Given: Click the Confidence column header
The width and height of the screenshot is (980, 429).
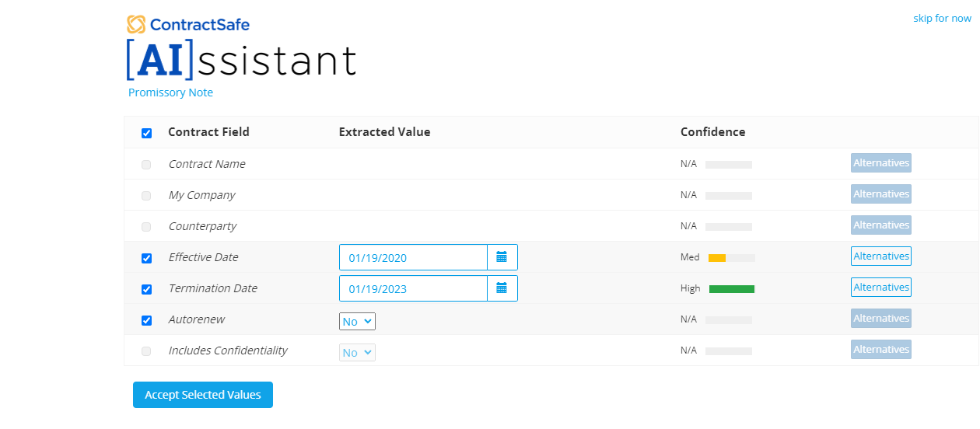Looking at the screenshot, I should tap(712, 132).
